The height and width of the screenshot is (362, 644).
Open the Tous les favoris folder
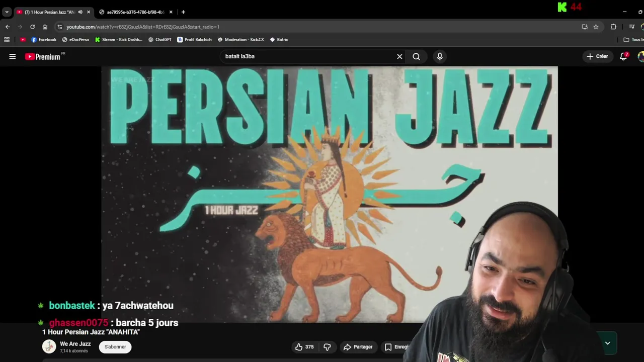[633, 40]
